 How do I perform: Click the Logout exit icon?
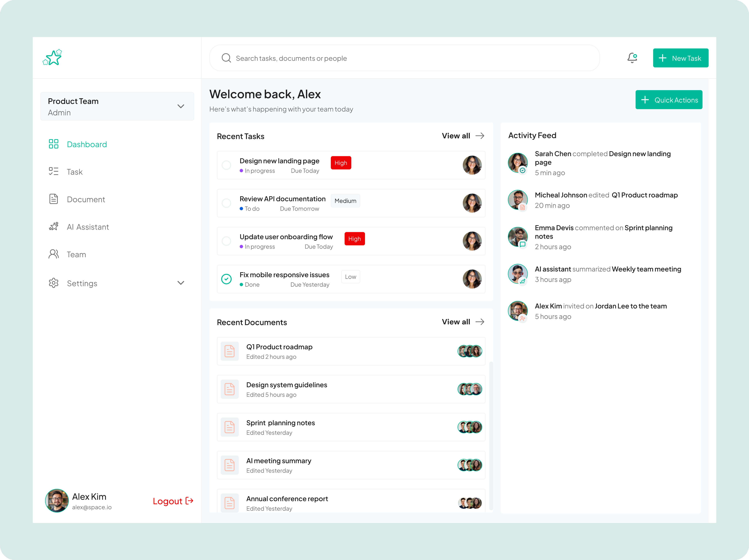(190, 501)
